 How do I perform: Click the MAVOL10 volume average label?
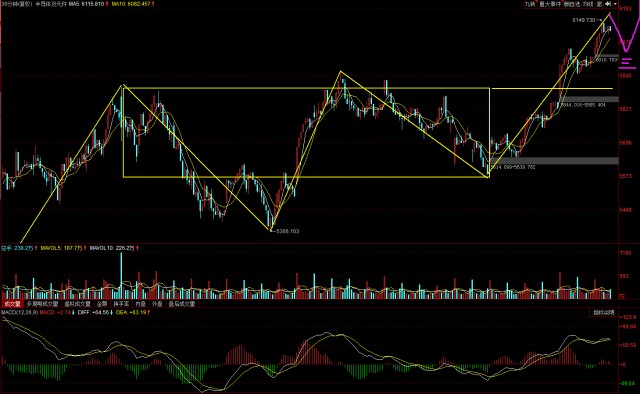pyautogui.click(x=112, y=248)
